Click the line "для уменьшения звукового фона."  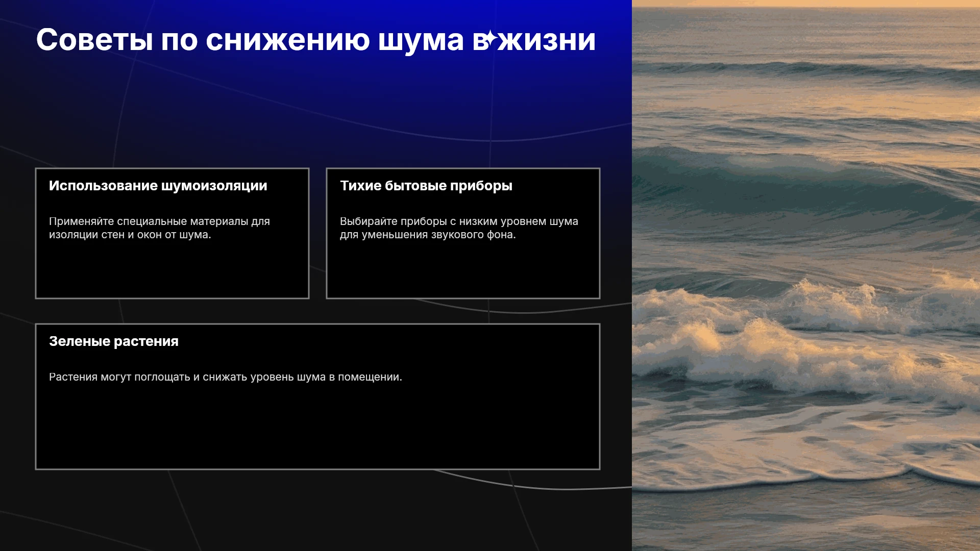[428, 235]
